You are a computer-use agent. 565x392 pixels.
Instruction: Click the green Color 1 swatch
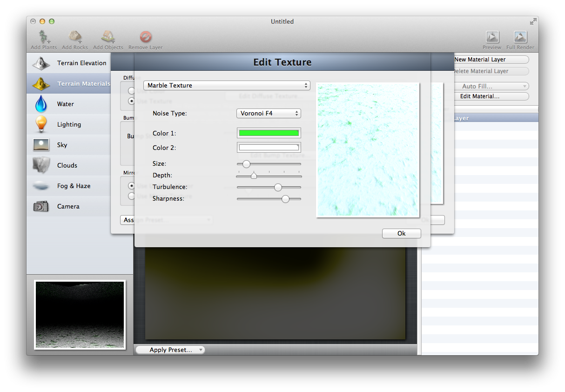coord(269,133)
